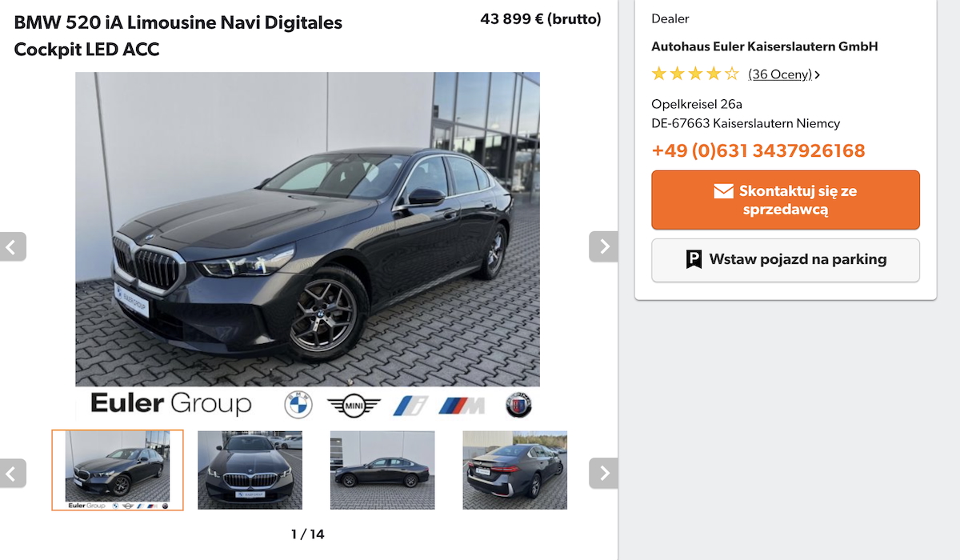The width and height of the screenshot is (960, 560).
Task: Open the 36 Oceny reviews link
Action: point(780,74)
